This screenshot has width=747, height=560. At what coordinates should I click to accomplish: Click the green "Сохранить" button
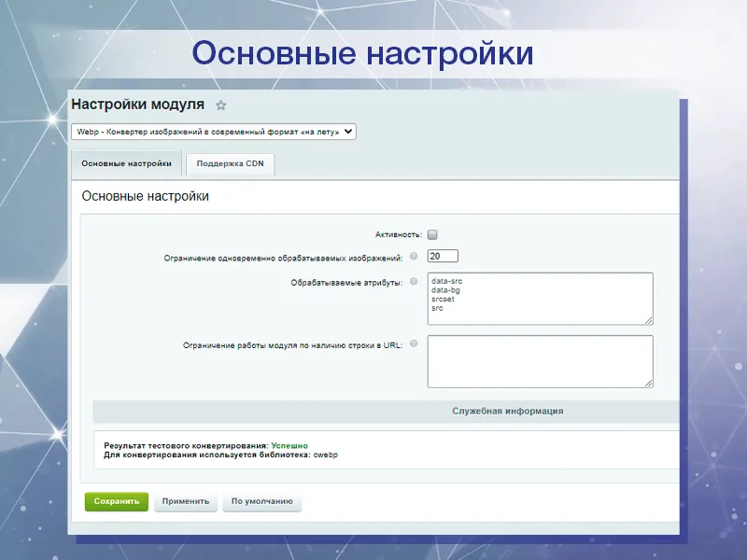[x=115, y=501]
